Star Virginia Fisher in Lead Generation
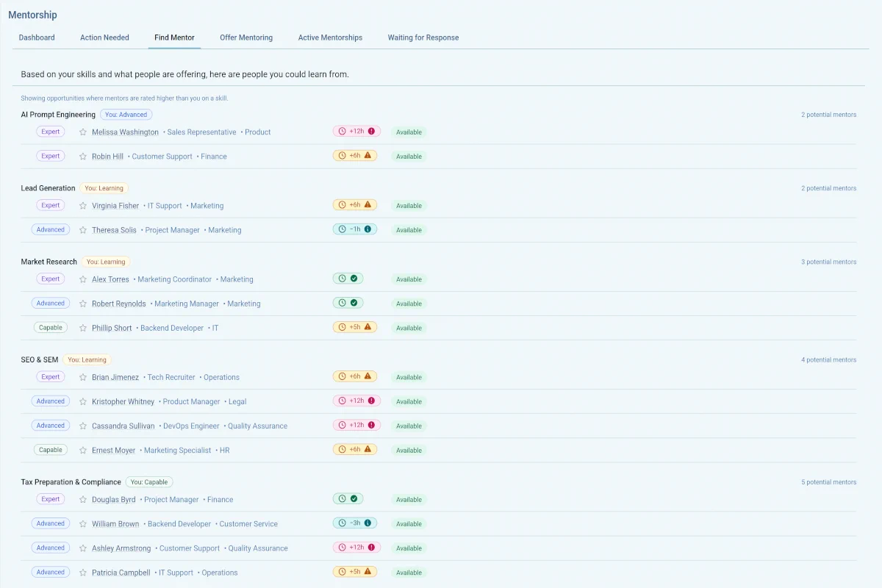 click(83, 206)
